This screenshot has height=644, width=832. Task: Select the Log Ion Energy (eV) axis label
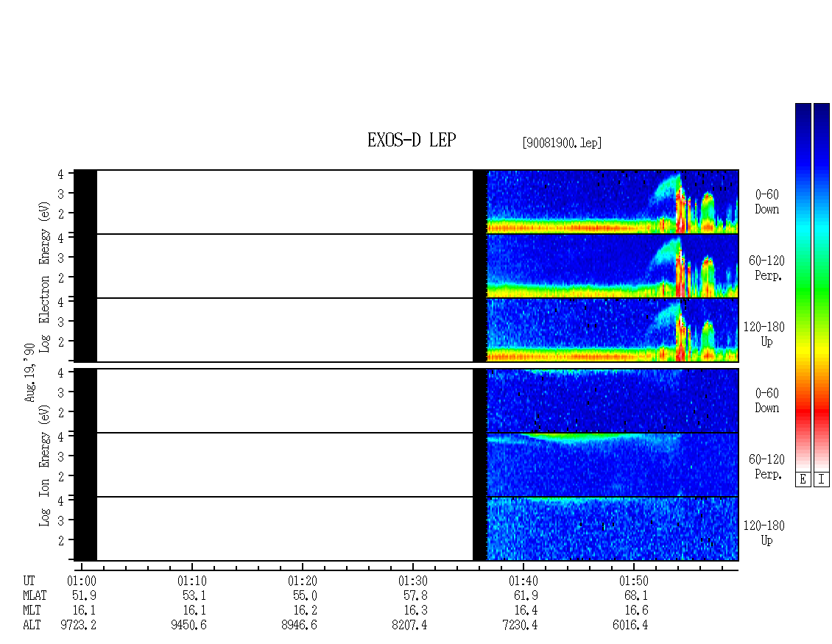point(44,466)
